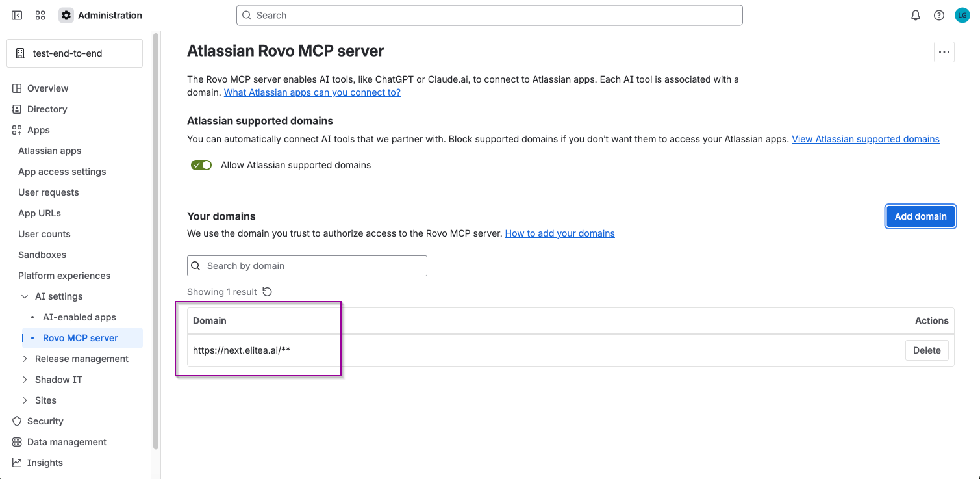Open View Atlassian supported domains link

click(865, 139)
